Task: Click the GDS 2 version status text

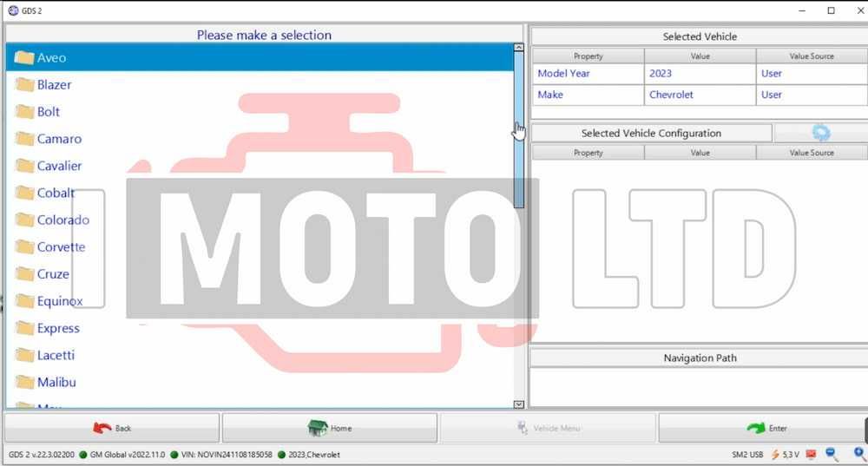Action: (x=42, y=455)
